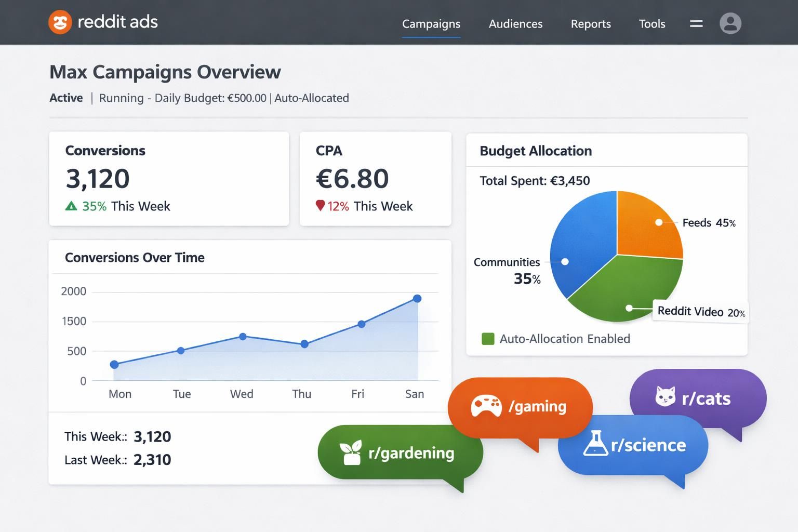Toggle the Auto-Allocation Enabled checkbox

pos(488,339)
